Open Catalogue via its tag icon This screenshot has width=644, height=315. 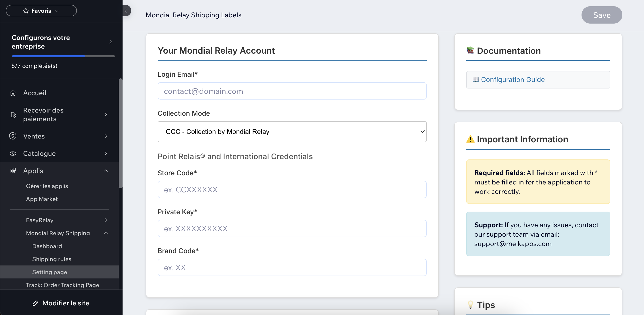[13, 153]
